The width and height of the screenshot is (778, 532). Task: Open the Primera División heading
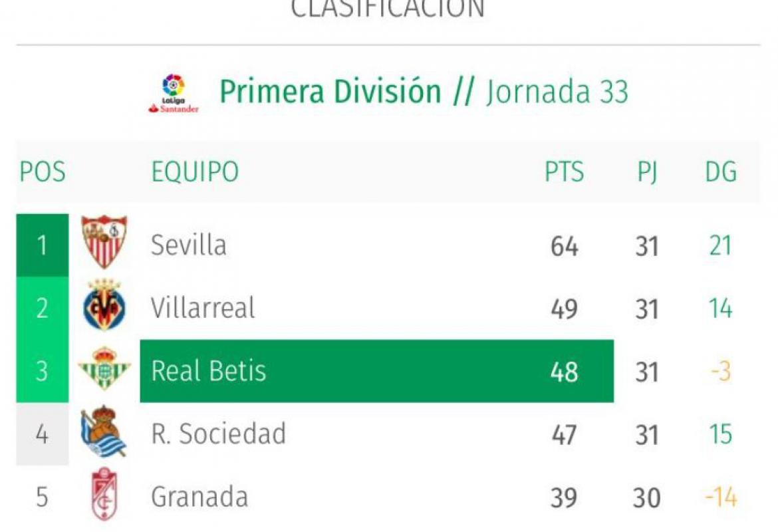pyautogui.click(x=330, y=92)
